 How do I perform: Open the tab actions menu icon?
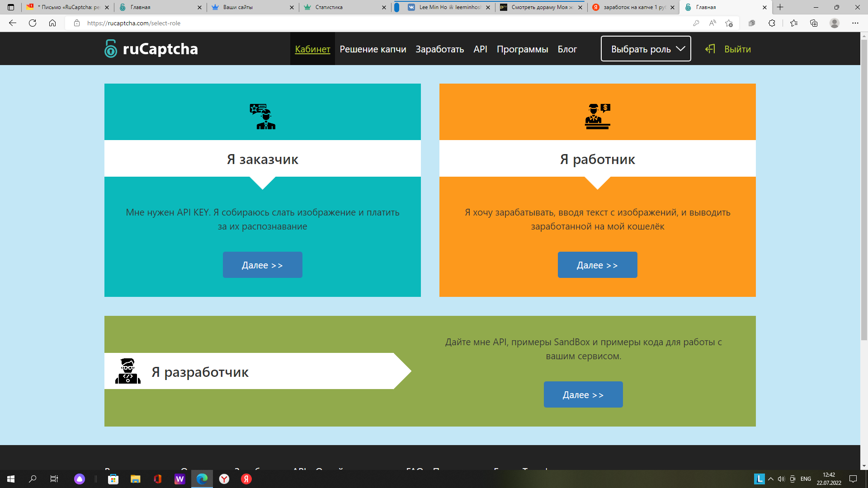tap(11, 7)
